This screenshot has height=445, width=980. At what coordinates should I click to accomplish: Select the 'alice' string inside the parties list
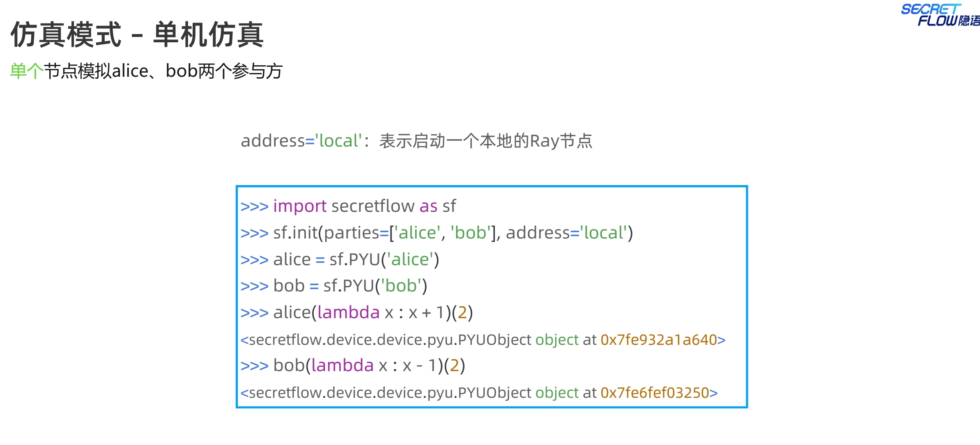pyautogui.click(x=417, y=233)
